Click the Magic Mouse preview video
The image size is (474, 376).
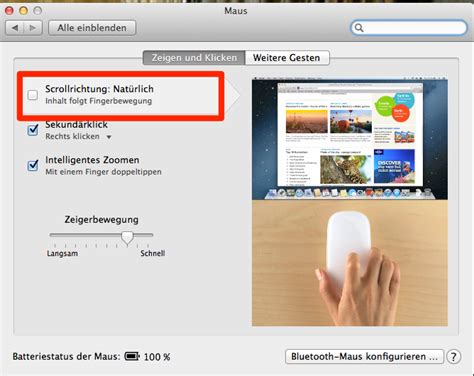(350, 202)
